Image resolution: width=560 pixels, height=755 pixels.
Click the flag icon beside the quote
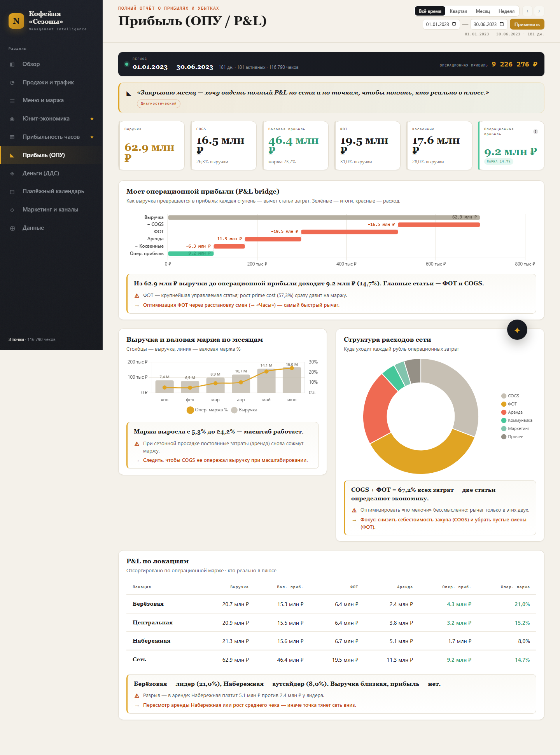(x=129, y=94)
